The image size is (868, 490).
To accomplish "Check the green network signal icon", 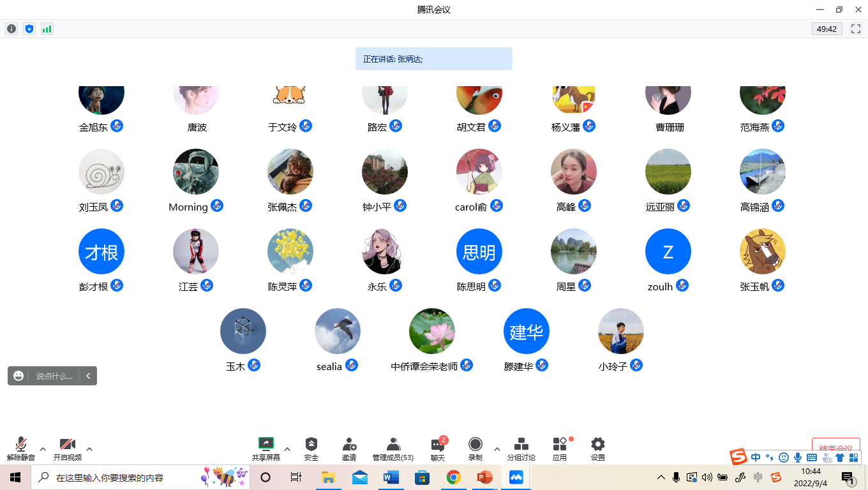I will (x=47, y=29).
